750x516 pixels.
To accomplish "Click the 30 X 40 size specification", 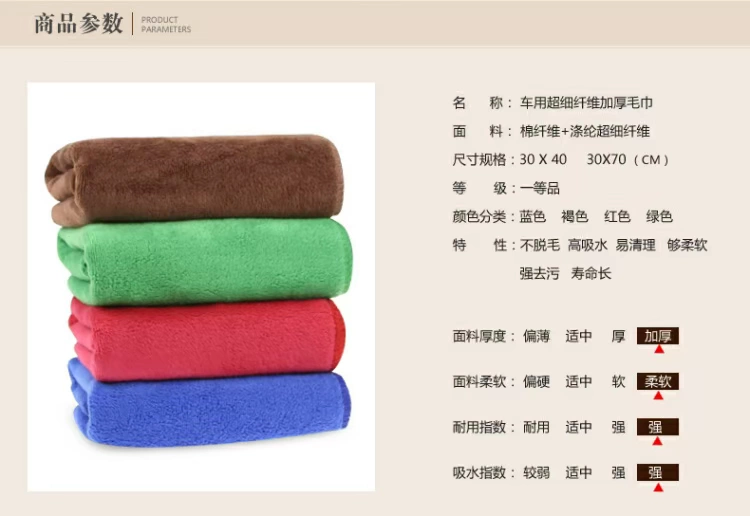I will coord(543,159).
